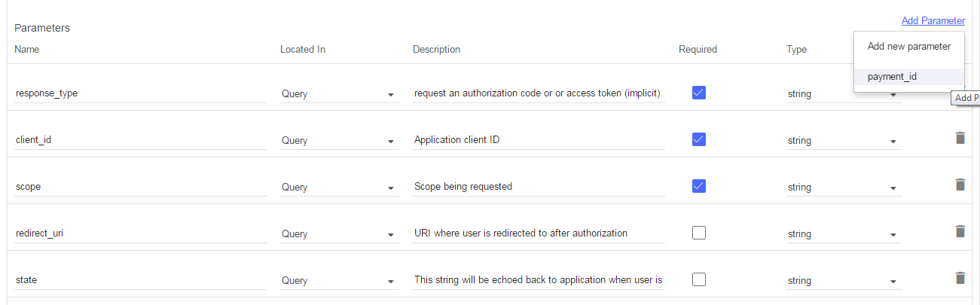980x305 pixels.
Task: Expand Type dropdown for client_id
Action: [844, 141]
